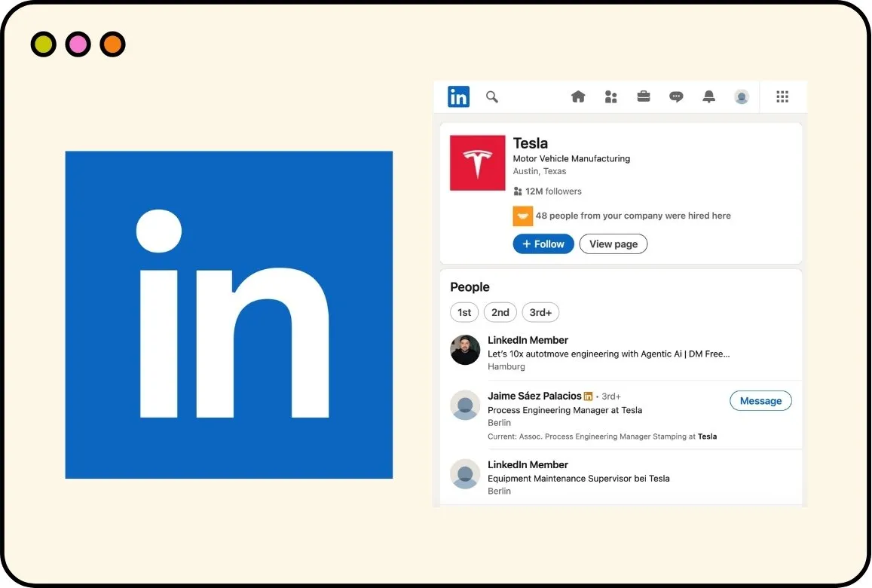Click the 'People' section heading
Image resolution: width=872 pixels, height=588 pixels.
470,287
